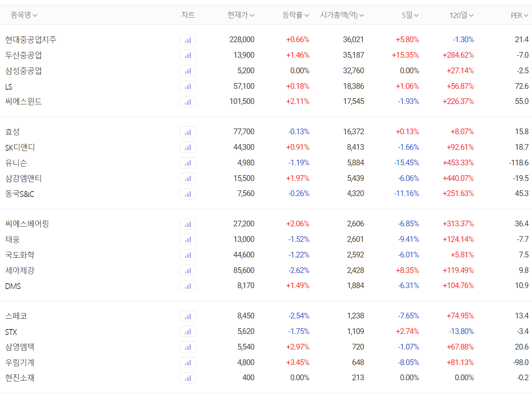Image resolution: width=532 pixels, height=397 pixels.
Task: Select 삼강엠앤티 120일 value +440.07%
Action: (x=458, y=178)
